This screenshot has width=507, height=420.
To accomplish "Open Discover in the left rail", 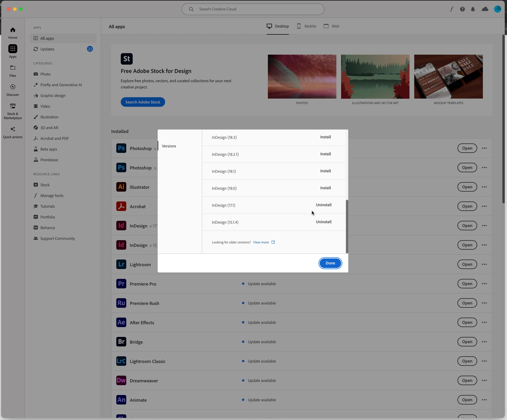I will click(x=13, y=90).
